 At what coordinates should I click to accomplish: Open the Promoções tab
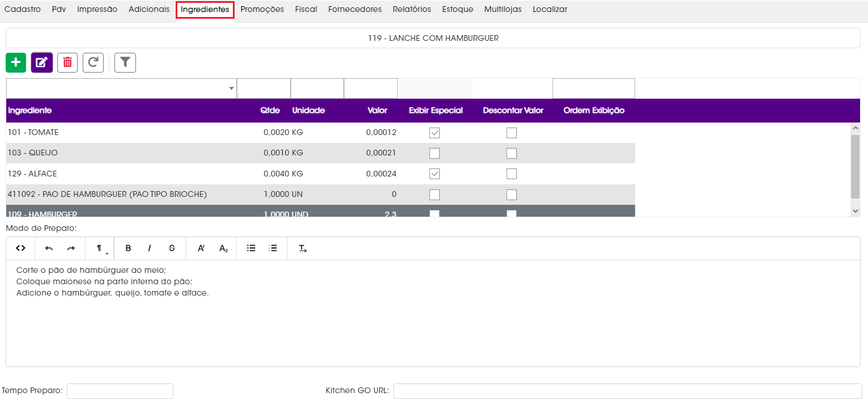click(x=262, y=10)
